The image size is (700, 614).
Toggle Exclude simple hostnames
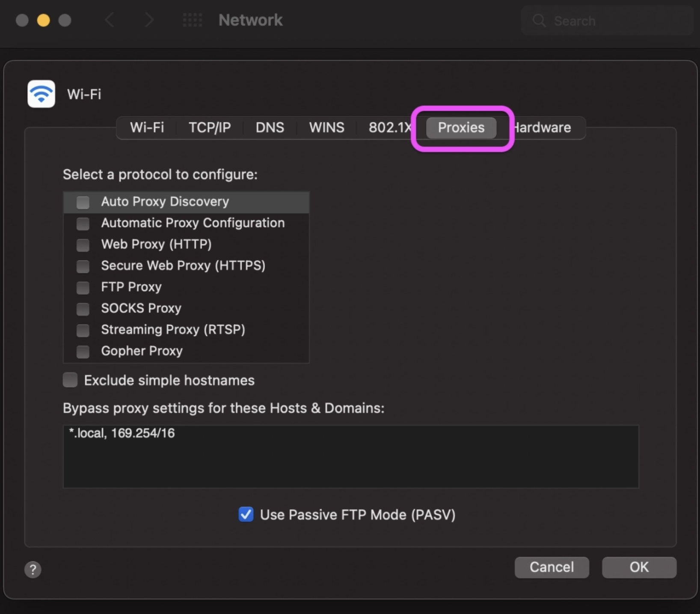[x=70, y=379]
